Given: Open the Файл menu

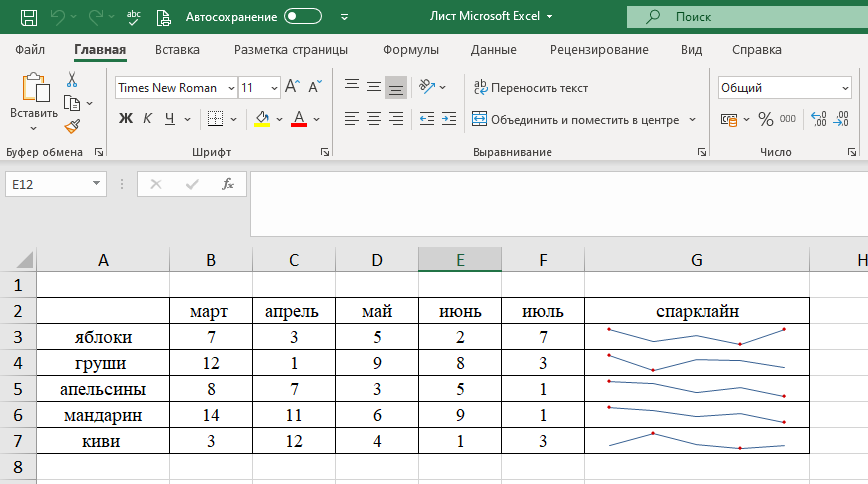Looking at the screenshot, I should click(x=30, y=50).
